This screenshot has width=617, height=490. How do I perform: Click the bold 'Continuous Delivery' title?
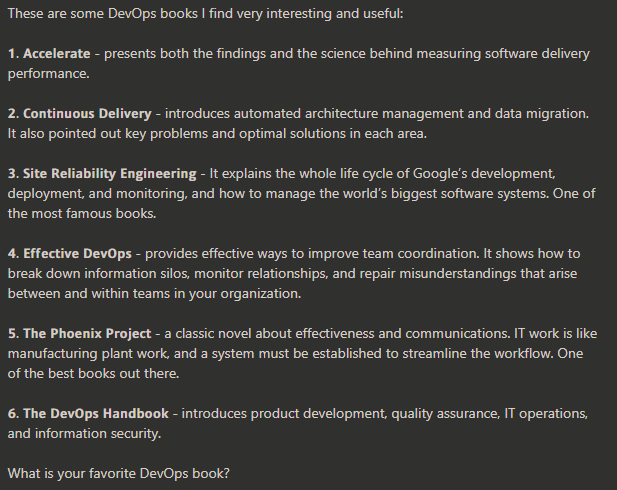(x=87, y=114)
